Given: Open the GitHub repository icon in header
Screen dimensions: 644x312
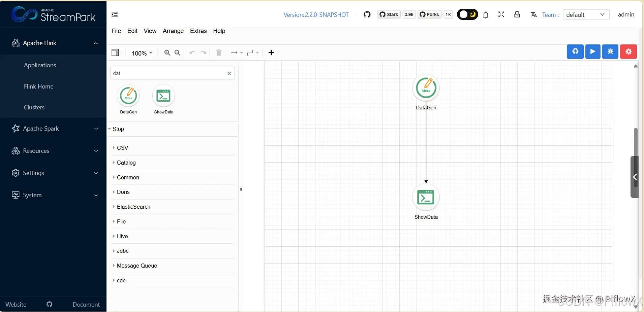Looking at the screenshot, I should click(367, 14).
